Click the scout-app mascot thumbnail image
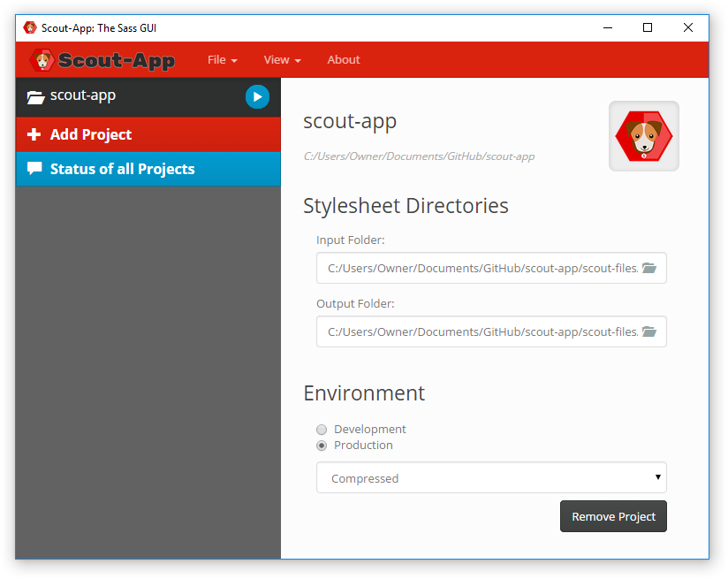The image size is (728, 579). coord(643,136)
